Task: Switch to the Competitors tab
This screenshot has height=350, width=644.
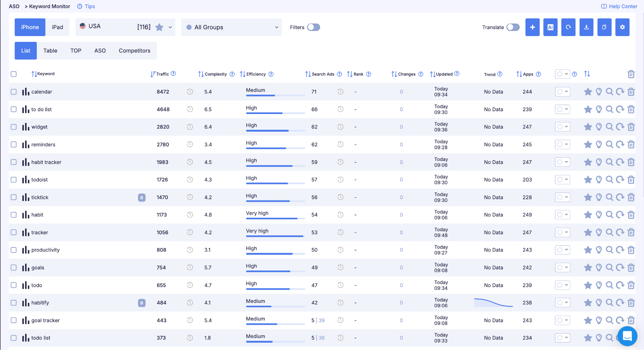Action: pyautogui.click(x=135, y=51)
